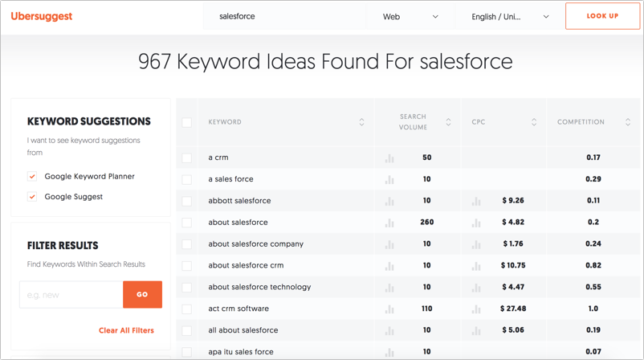The image size is (644, 360).
Task: Select the checkbox for about salesforce crm
Action: coord(186,265)
